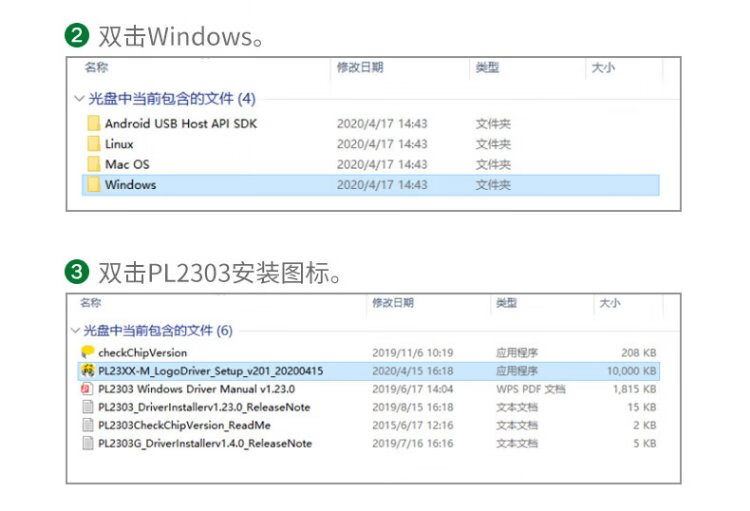Select the Linux folder name
This screenshot has width=750, height=511.
pos(119,144)
